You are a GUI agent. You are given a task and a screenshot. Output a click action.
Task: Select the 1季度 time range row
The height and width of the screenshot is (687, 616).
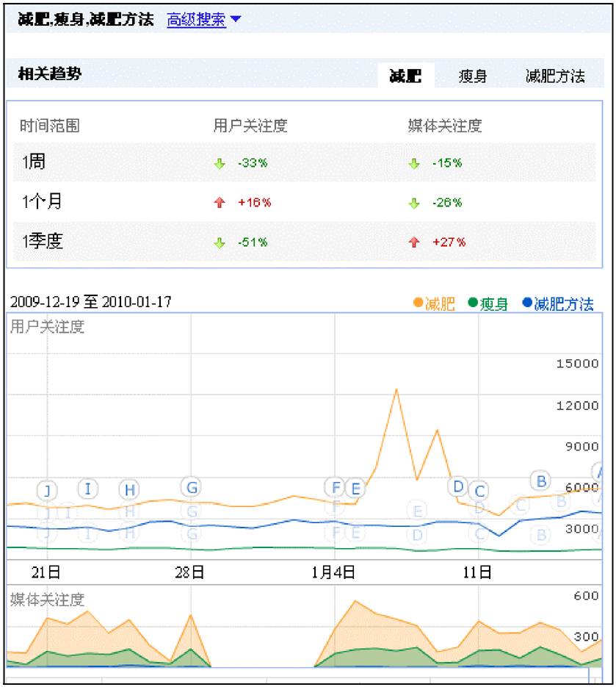coord(304,241)
